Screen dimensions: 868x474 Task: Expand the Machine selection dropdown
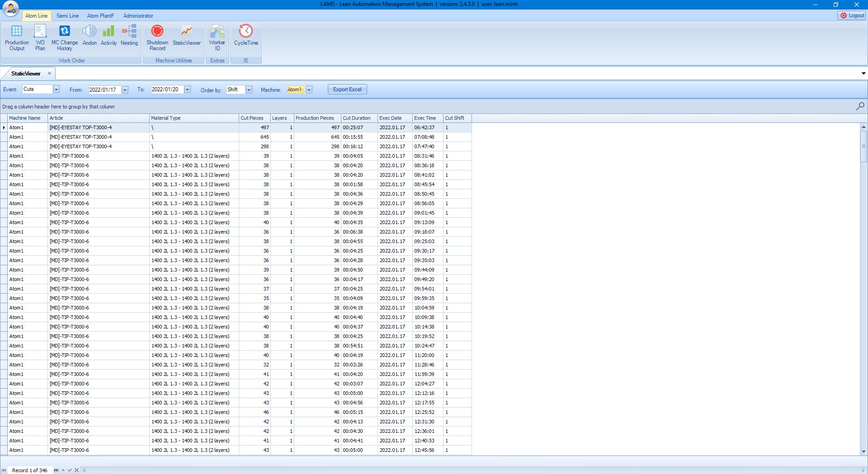pos(309,90)
